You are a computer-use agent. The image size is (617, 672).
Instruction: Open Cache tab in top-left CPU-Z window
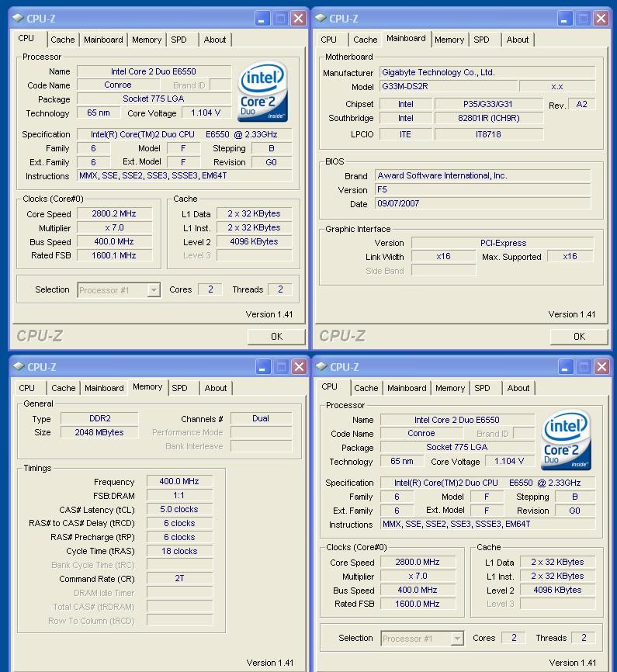63,40
